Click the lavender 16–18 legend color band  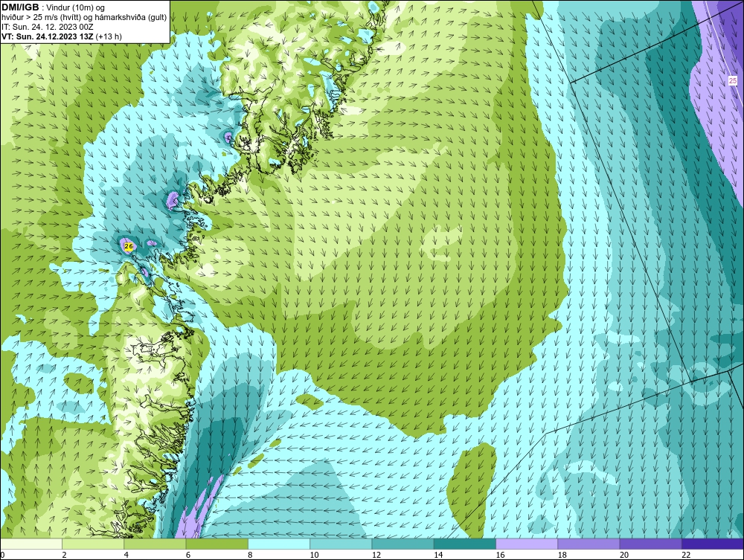tap(527, 544)
